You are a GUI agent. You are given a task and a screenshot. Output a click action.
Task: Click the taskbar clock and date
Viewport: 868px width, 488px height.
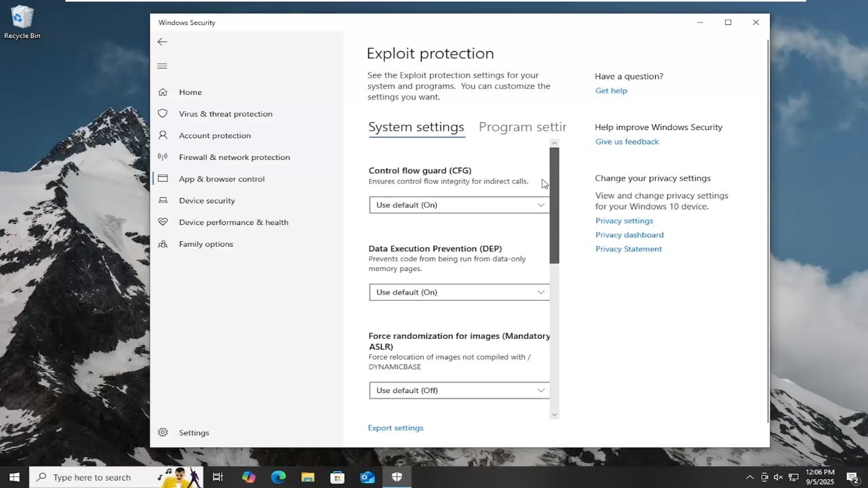point(821,477)
